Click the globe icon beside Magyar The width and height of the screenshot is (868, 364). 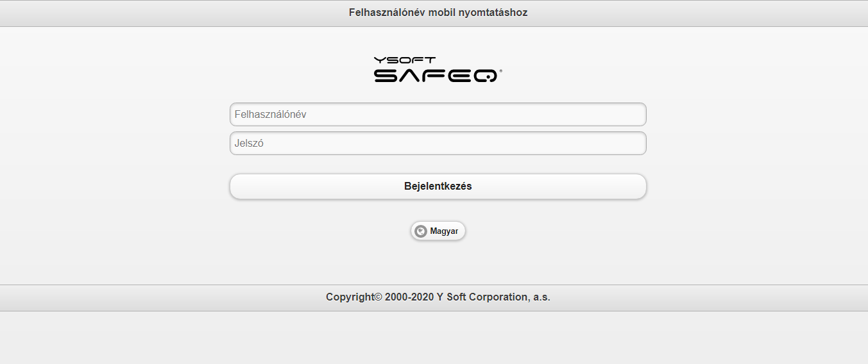click(x=421, y=231)
